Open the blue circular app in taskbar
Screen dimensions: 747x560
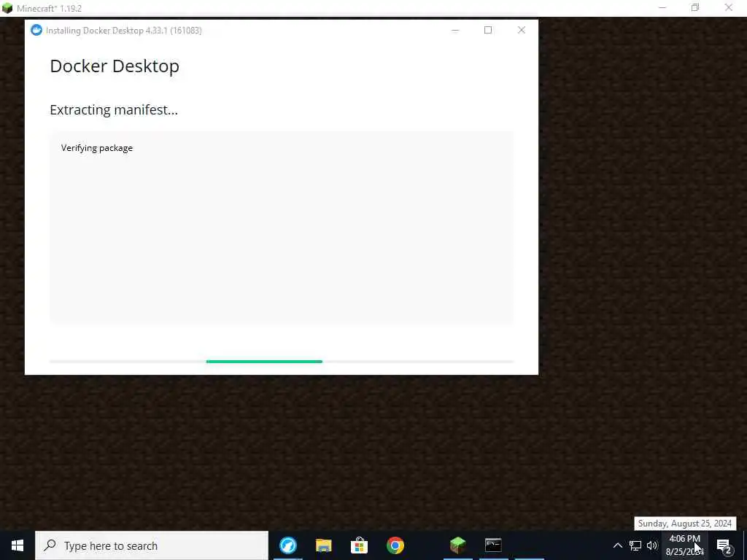click(x=287, y=545)
